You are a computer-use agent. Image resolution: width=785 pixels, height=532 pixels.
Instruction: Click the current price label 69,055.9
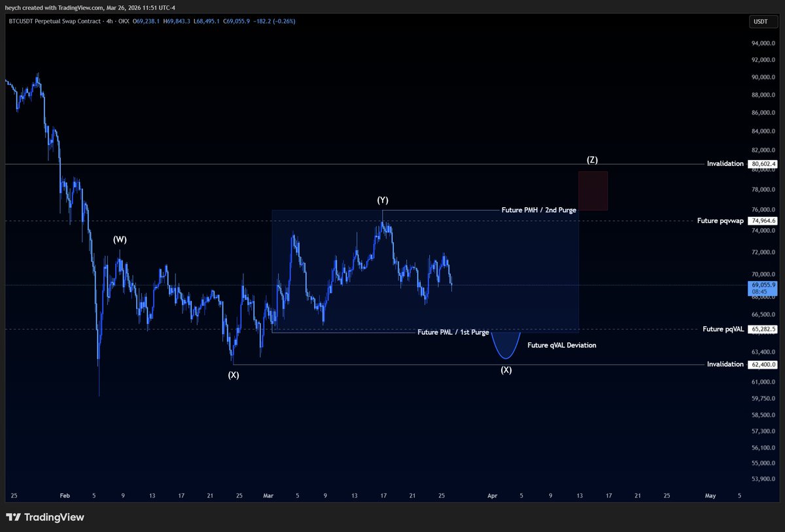click(x=763, y=288)
